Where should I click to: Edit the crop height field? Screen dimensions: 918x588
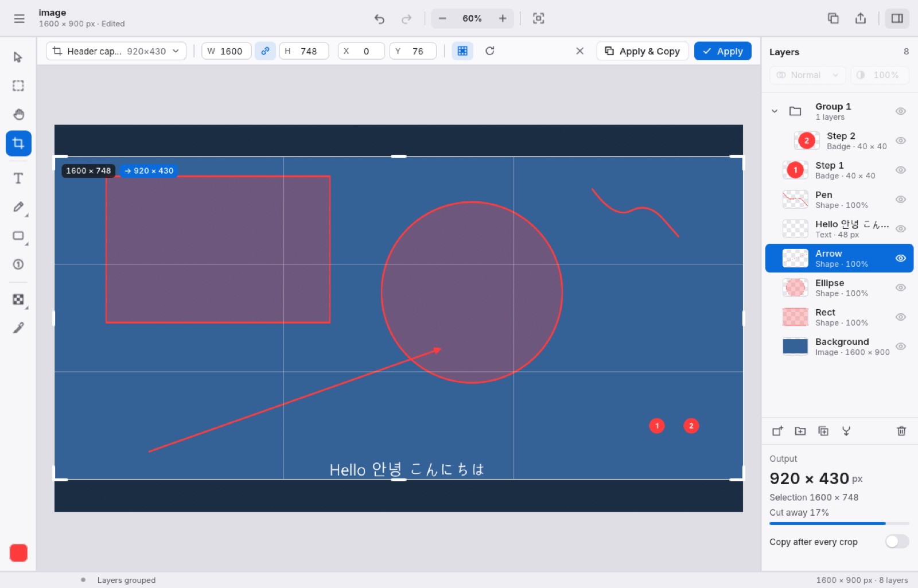pyautogui.click(x=304, y=51)
